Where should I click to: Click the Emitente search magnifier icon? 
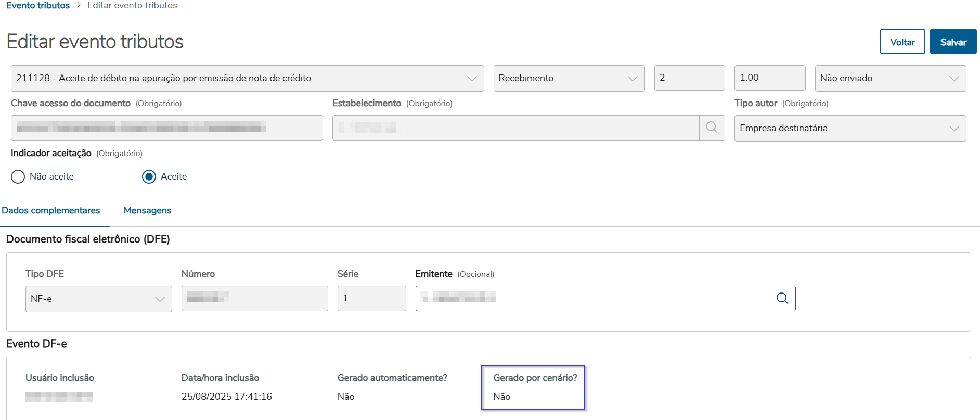coord(782,298)
